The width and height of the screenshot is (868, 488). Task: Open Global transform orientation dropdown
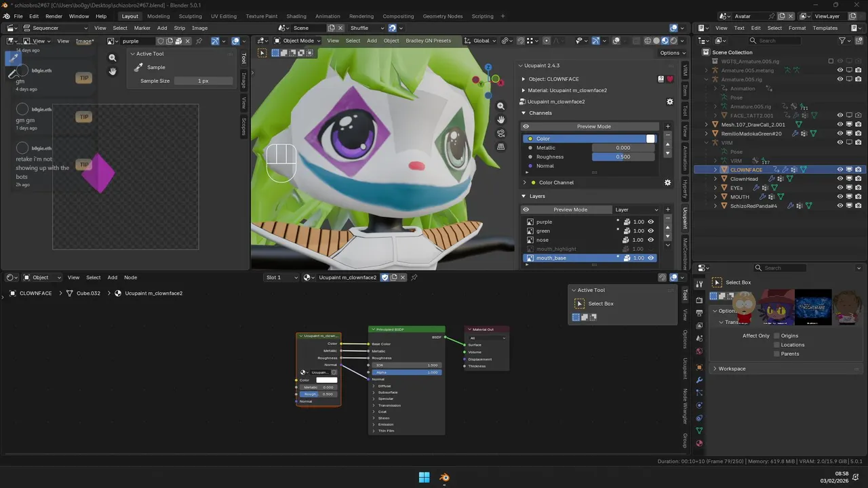pos(481,41)
